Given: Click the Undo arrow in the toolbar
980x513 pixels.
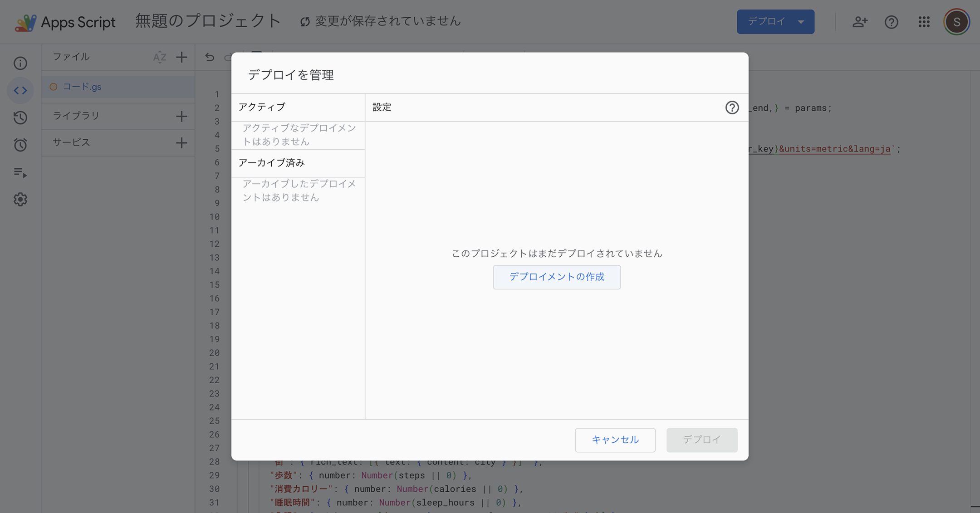Looking at the screenshot, I should click(210, 57).
